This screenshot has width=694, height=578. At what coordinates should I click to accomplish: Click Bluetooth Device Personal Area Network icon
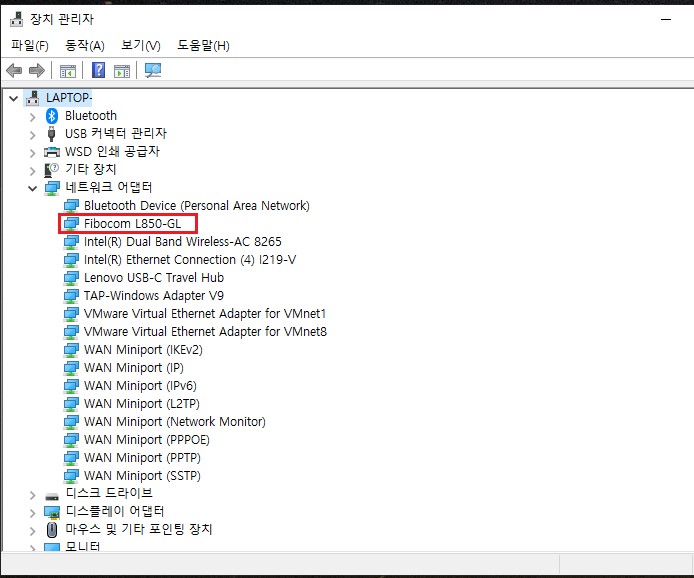(71, 206)
